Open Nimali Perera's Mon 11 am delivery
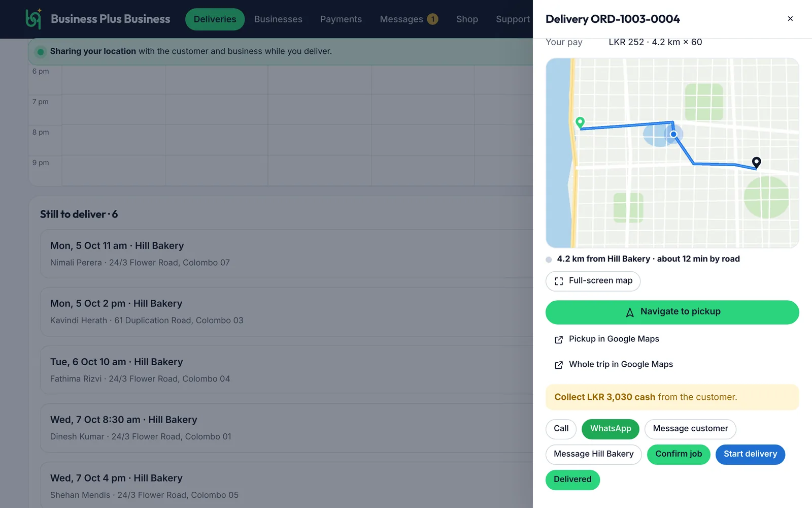Image resolution: width=812 pixels, height=508 pixels. (x=287, y=253)
